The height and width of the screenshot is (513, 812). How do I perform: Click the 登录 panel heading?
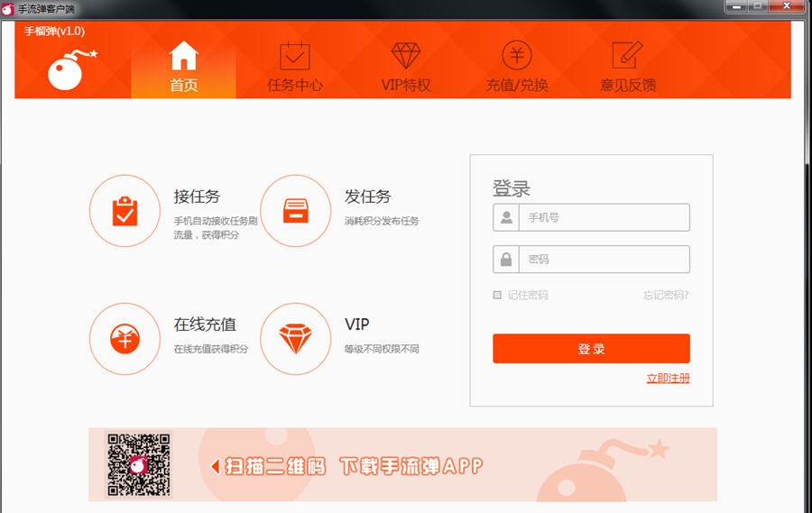pyautogui.click(x=512, y=188)
